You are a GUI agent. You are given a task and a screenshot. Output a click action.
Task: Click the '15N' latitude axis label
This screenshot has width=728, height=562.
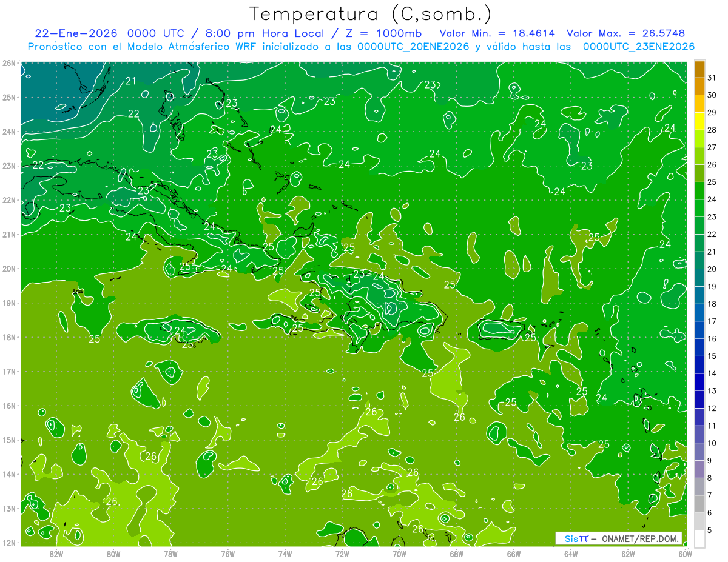click(9, 440)
